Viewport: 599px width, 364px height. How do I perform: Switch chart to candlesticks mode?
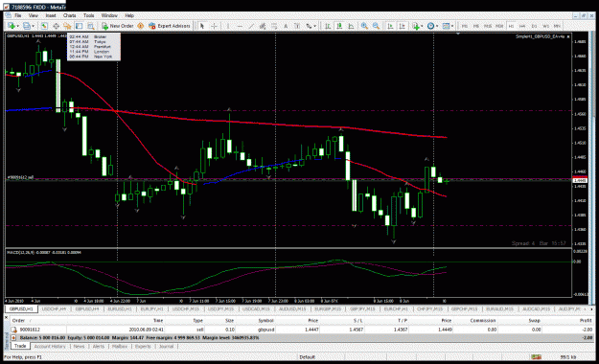pos(339,26)
